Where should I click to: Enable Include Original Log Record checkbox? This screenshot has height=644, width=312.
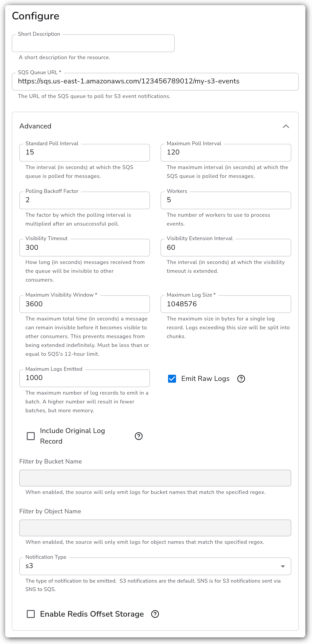click(31, 436)
